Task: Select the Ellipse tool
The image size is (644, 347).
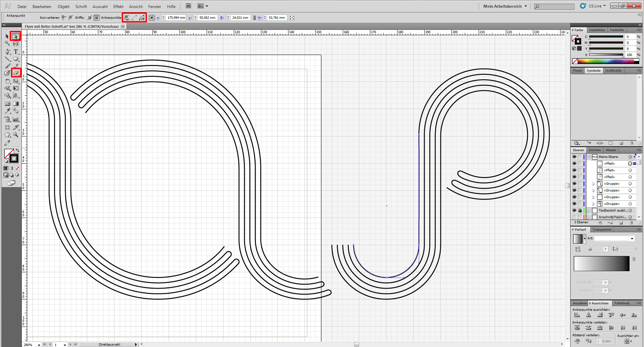Action: (x=16, y=59)
